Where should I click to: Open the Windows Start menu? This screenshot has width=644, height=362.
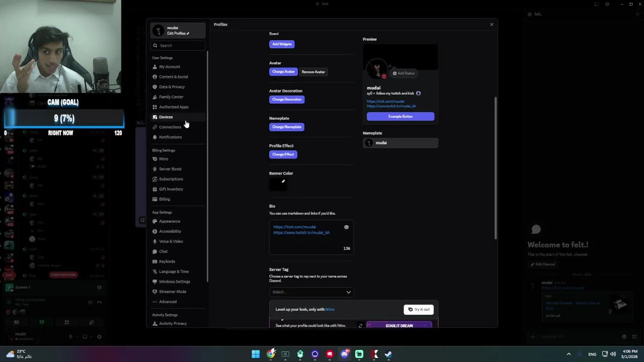[256, 354]
